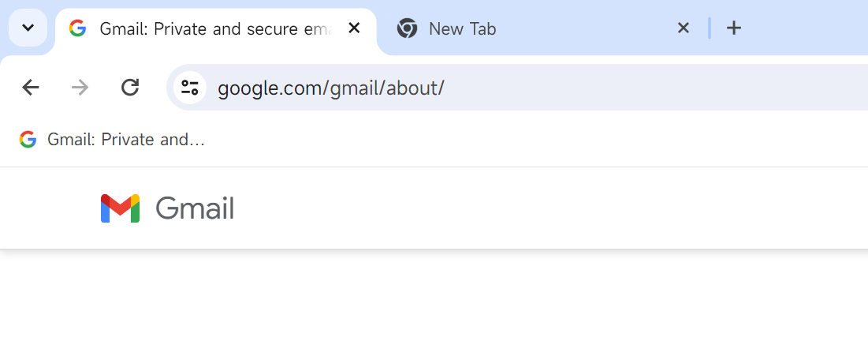Click the Google favicon in bookmarks bar

28,139
